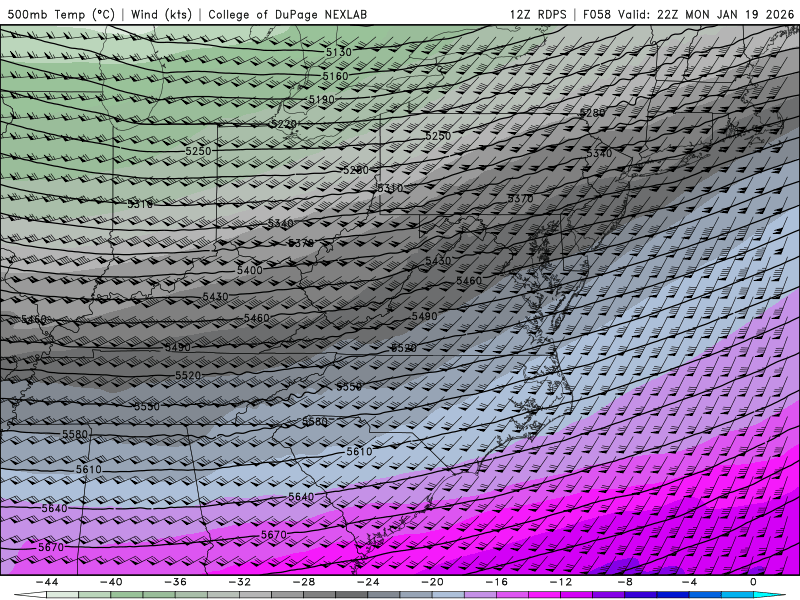Click the "12Z RDPS" model run label
Viewport: 800px width, 600px height.
tap(538, 14)
